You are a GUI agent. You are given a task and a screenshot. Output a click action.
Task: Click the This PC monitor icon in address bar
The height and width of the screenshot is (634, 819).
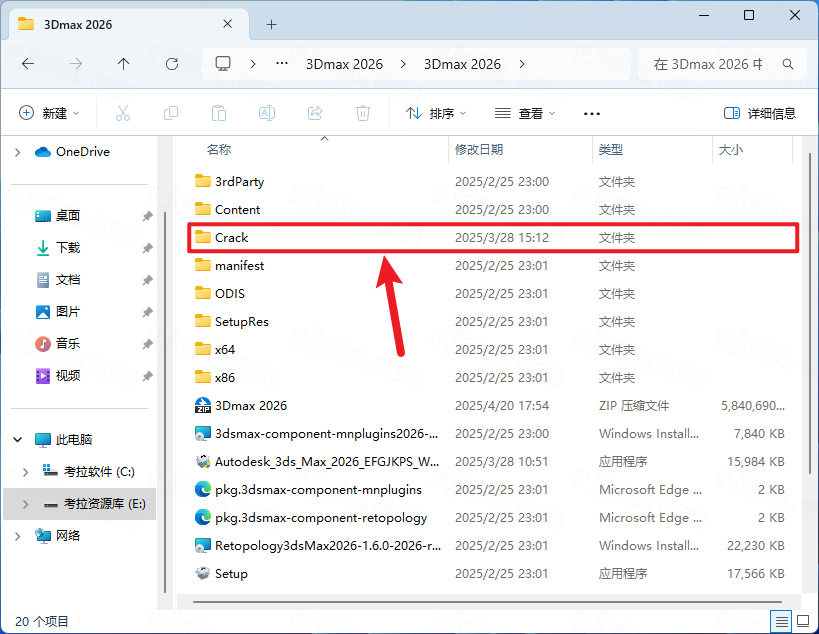[x=223, y=64]
